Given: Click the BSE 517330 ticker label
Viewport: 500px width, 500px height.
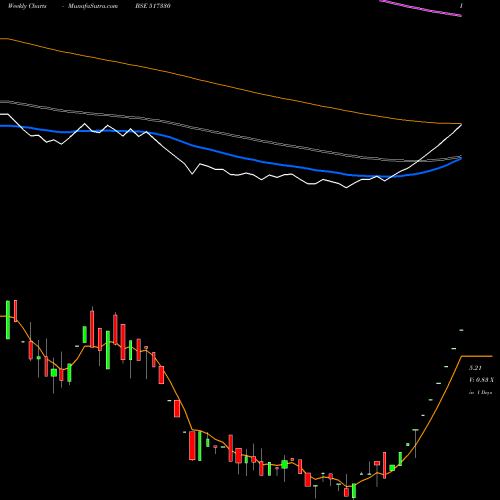Looking at the screenshot, I should [153, 6].
